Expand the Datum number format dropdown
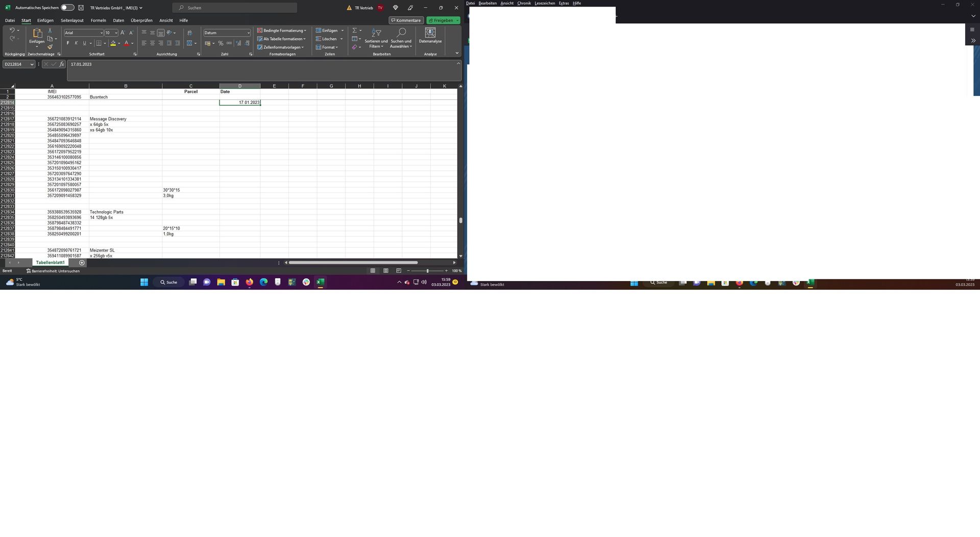Viewport: 980px width, 537px height. click(x=249, y=33)
